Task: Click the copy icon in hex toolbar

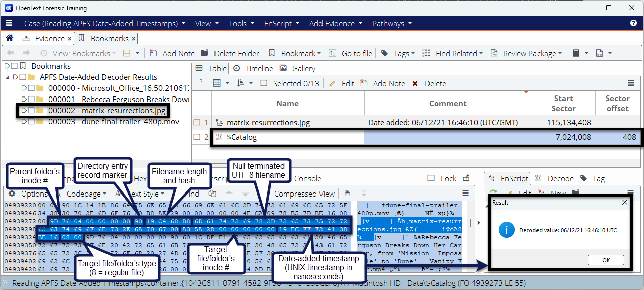Action: 212,194
